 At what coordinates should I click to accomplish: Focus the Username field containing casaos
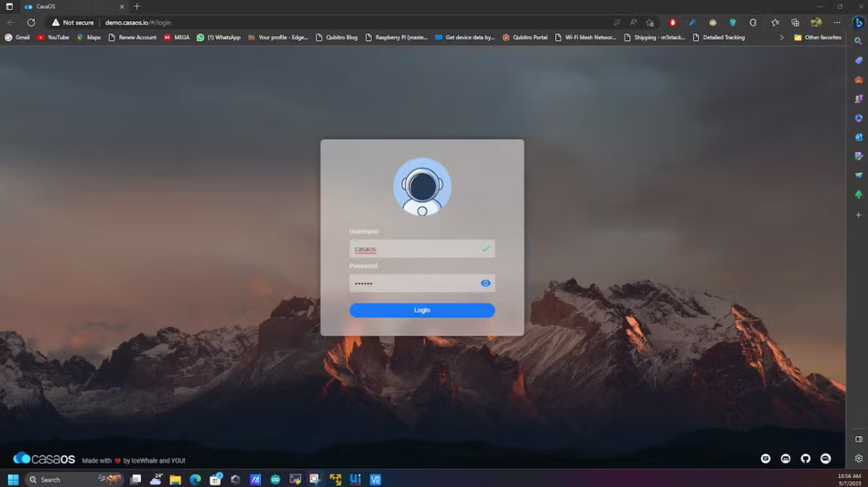[x=422, y=249]
